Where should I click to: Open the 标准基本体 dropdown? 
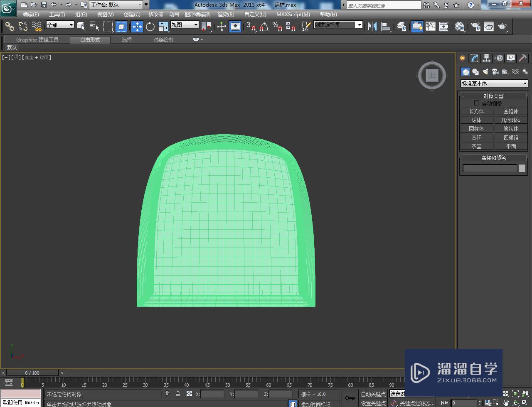coord(494,83)
